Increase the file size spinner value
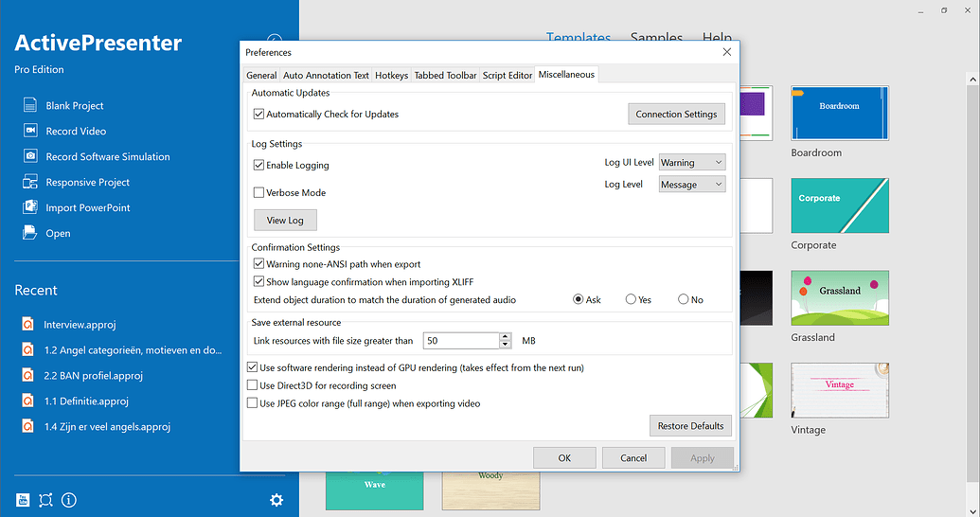The width and height of the screenshot is (980, 517). (506, 337)
